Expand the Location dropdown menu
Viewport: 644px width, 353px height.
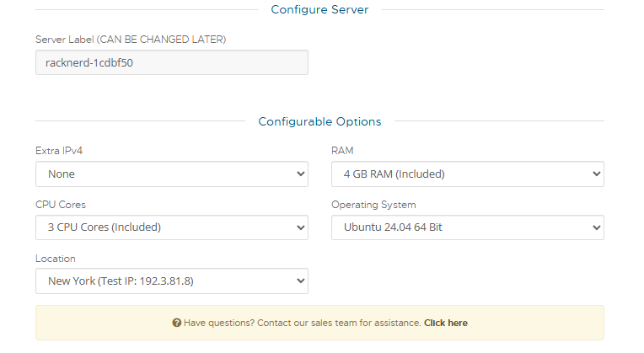click(x=171, y=281)
